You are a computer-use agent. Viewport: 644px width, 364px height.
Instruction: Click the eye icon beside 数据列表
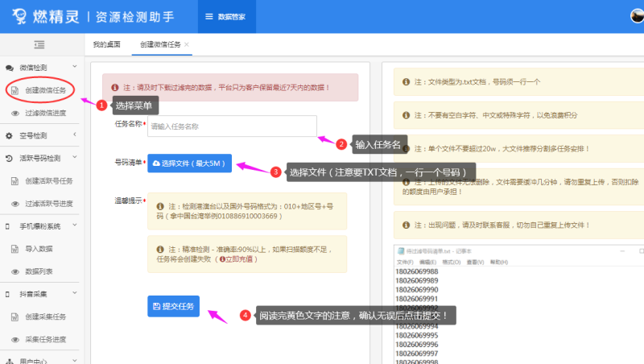click(x=14, y=271)
